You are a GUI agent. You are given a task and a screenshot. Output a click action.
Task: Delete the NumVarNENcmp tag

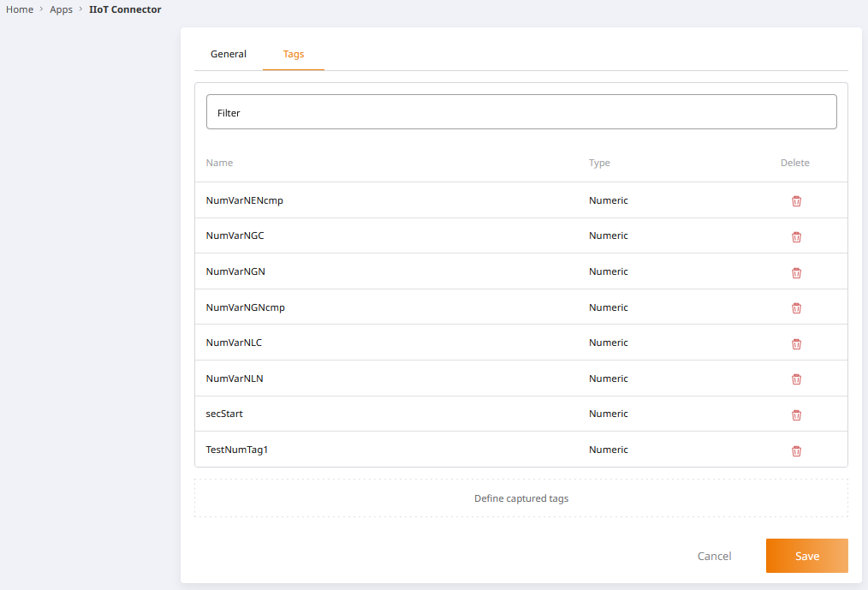click(796, 201)
